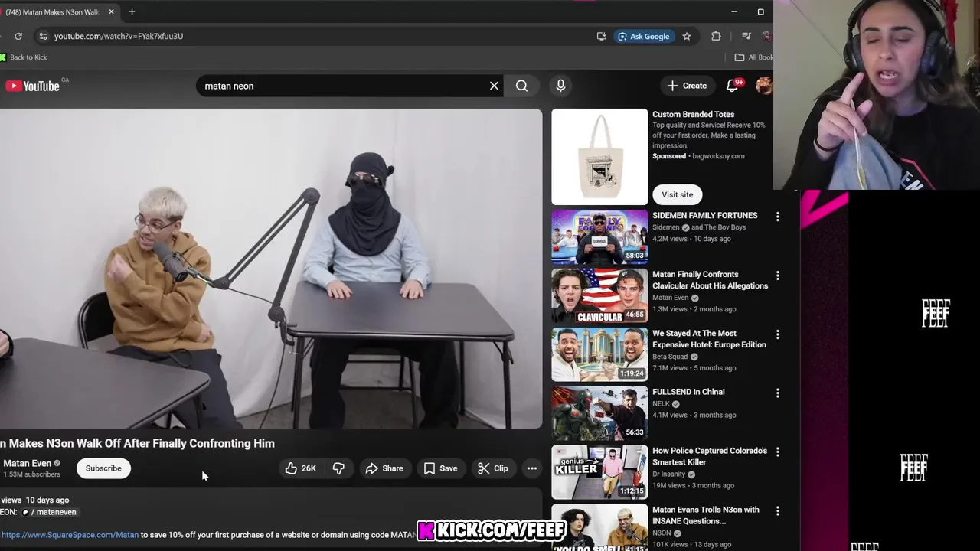The image size is (980, 551).
Task: Open YouTube notifications bell
Action: click(x=732, y=86)
